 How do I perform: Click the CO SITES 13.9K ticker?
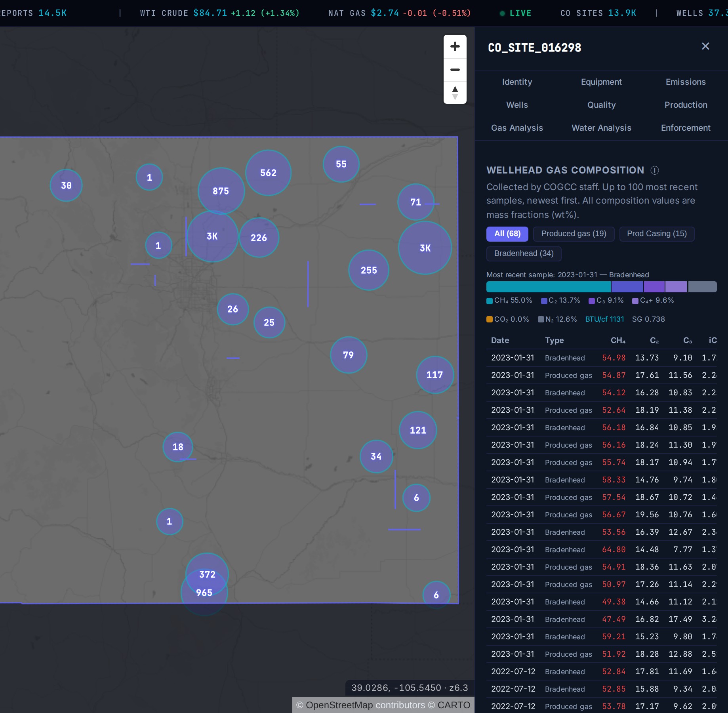[598, 13]
